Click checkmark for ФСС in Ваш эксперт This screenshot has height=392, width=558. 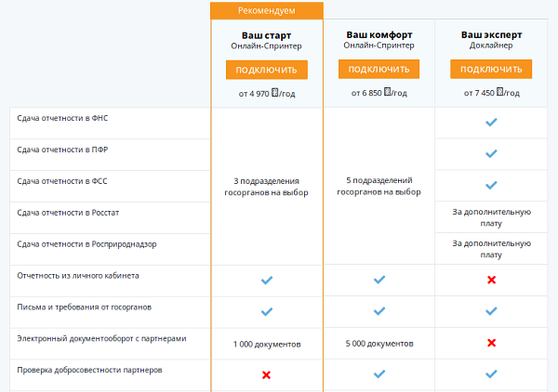pyautogui.click(x=491, y=185)
